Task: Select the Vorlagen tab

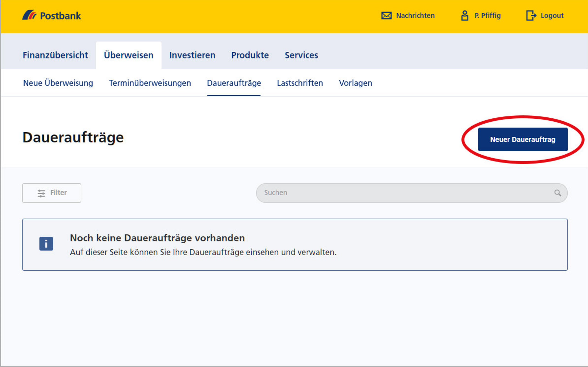Action: click(x=355, y=83)
